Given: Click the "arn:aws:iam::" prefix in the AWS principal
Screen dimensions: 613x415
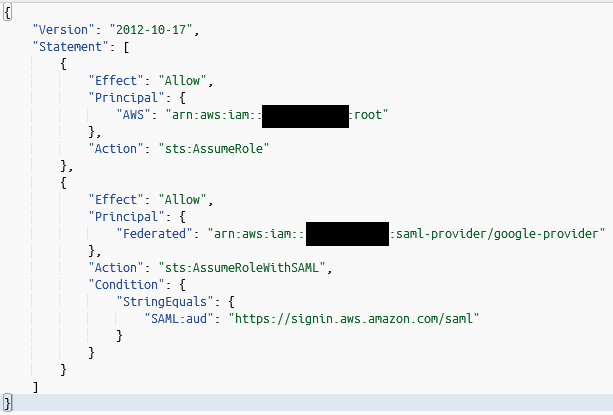Looking at the screenshot, I should tap(220, 114).
